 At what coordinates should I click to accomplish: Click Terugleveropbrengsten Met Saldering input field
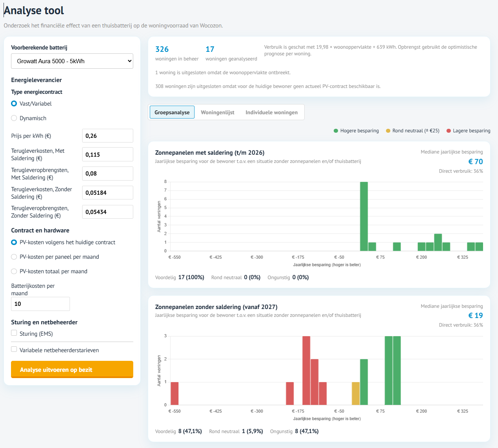tap(108, 174)
